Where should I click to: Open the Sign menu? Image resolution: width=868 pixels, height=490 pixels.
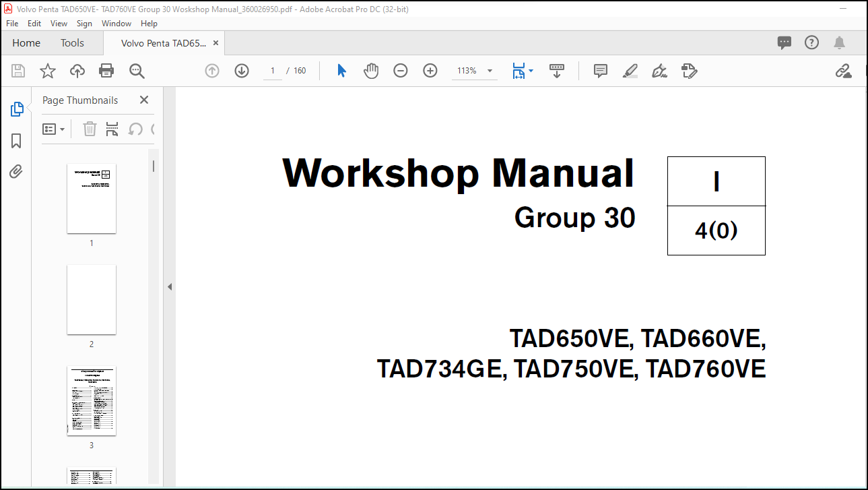[84, 24]
